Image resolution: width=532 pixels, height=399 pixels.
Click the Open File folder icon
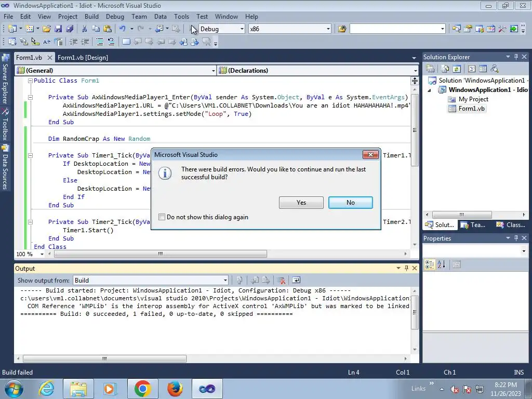pos(47,29)
